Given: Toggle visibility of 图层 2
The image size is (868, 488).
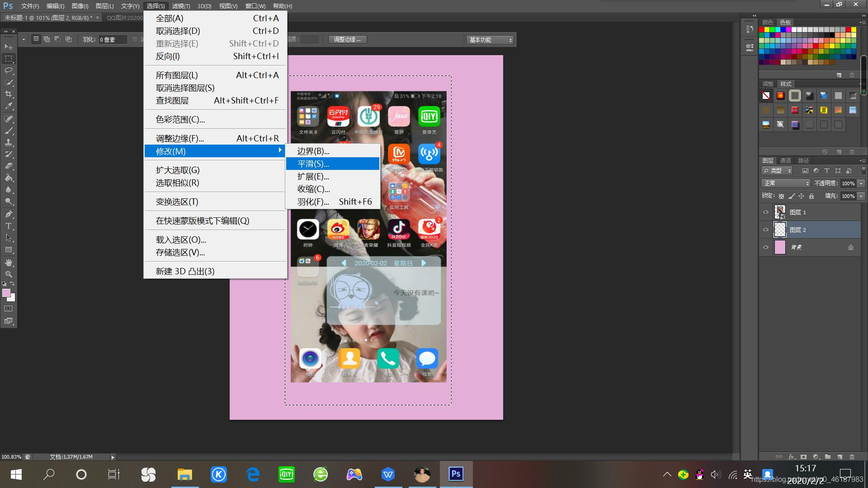Looking at the screenshot, I should (766, 230).
